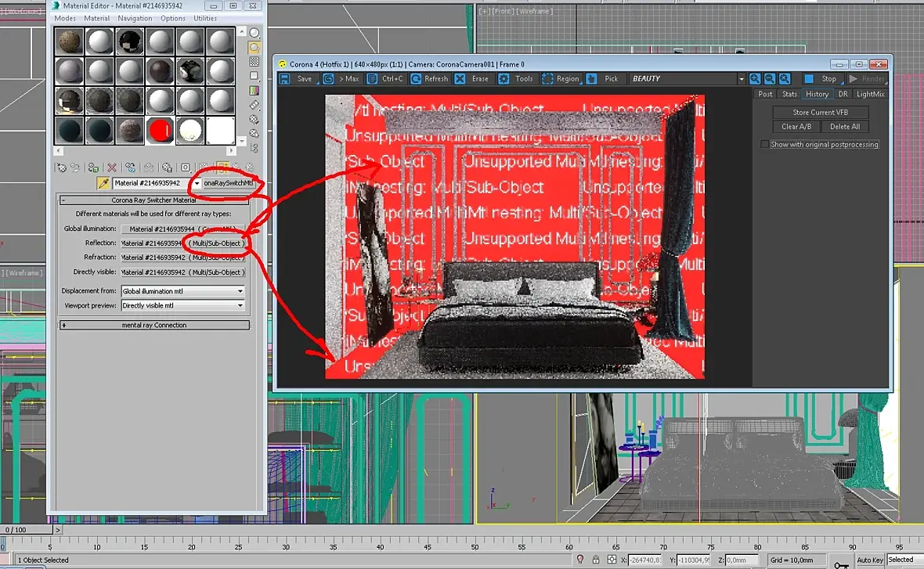Image resolution: width=924 pixels, height=569 pixels.
Task: Click the material name input field
Action: 152,183
